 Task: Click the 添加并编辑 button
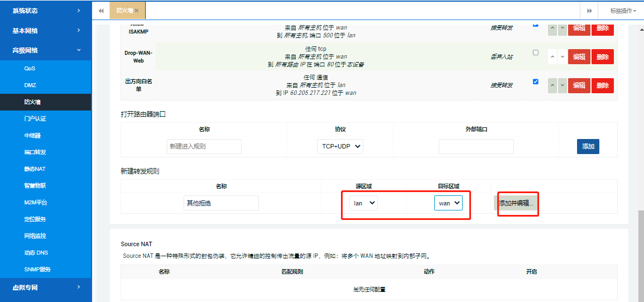point(516,203)
